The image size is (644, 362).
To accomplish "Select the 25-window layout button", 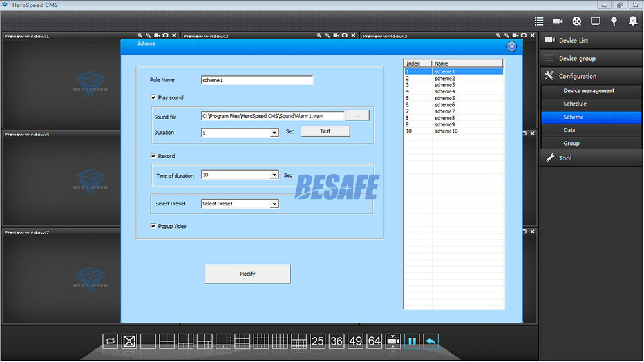I will point(317,341).
